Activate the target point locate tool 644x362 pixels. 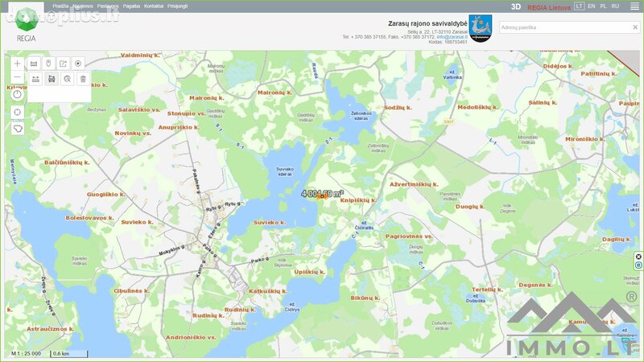(78, 64)
